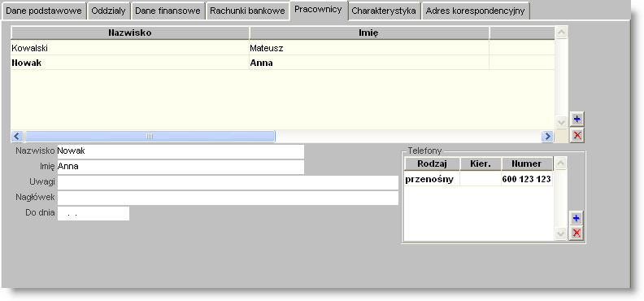Image resolution: width=644 pixels, height=301 pixels.
Task: Sort by the Nazwisko column header
Action: tap(130, 33)
